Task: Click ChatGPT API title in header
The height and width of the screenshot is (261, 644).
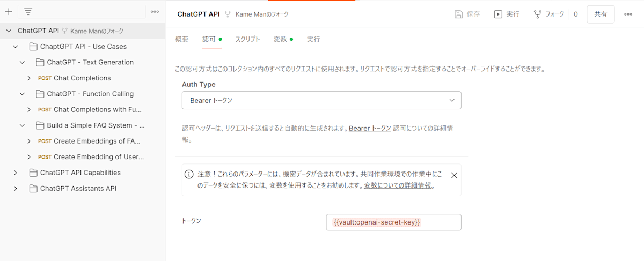Action: pos(199,14)
